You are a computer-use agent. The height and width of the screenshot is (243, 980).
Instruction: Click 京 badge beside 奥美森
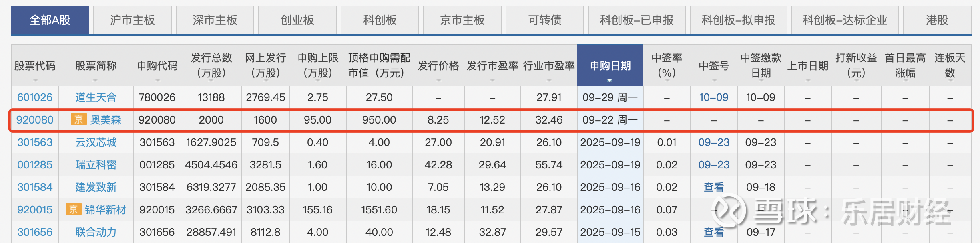pos(78,119)
